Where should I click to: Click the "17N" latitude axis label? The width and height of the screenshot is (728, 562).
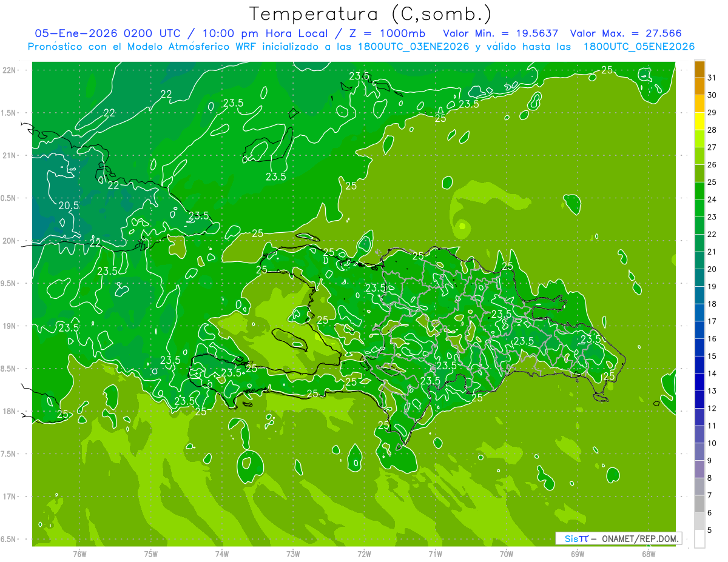(x=10, y=497)
